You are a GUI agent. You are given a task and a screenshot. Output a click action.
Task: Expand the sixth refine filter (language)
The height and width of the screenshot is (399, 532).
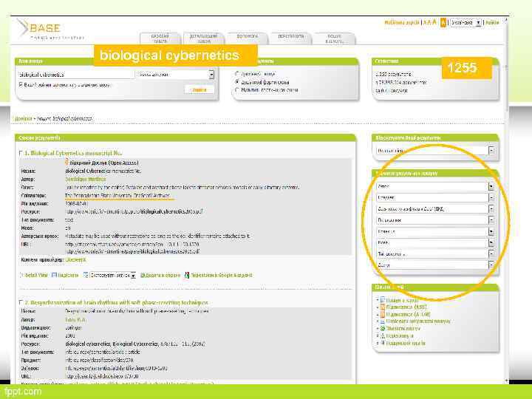click(435, 242)
